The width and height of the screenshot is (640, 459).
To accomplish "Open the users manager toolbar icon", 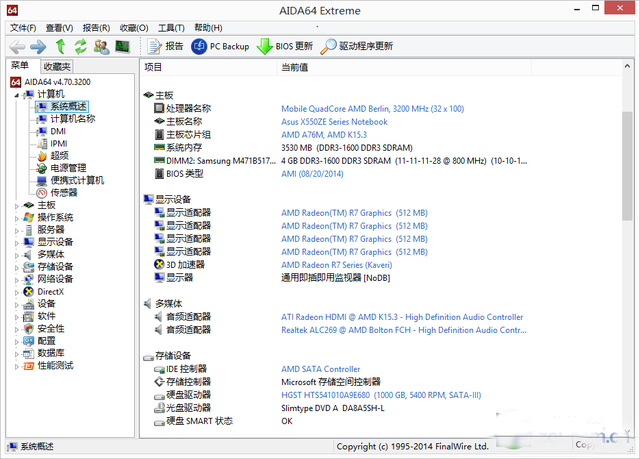I will pyautogui.click(x=101, y=47).
